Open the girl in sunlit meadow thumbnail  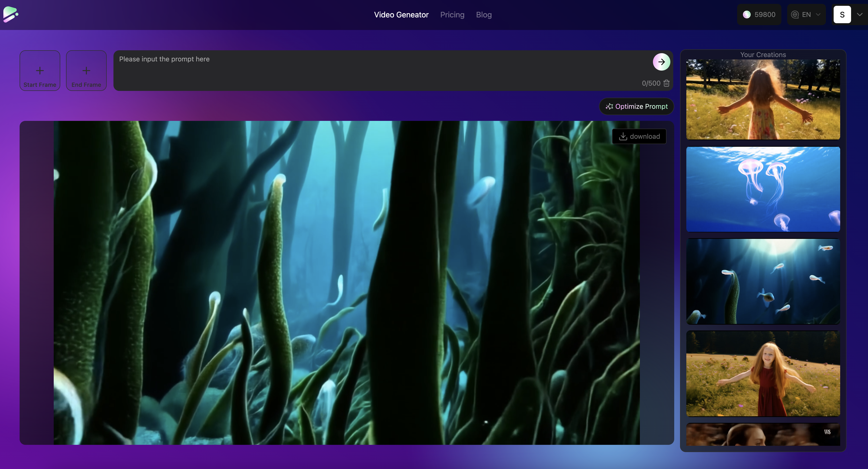[x=763, y=99]
